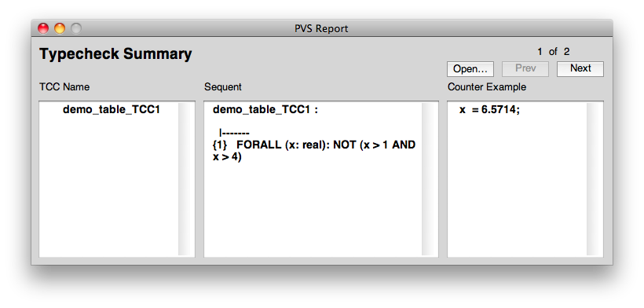Click the PVS Report title bar text

(x=321, y=29)
